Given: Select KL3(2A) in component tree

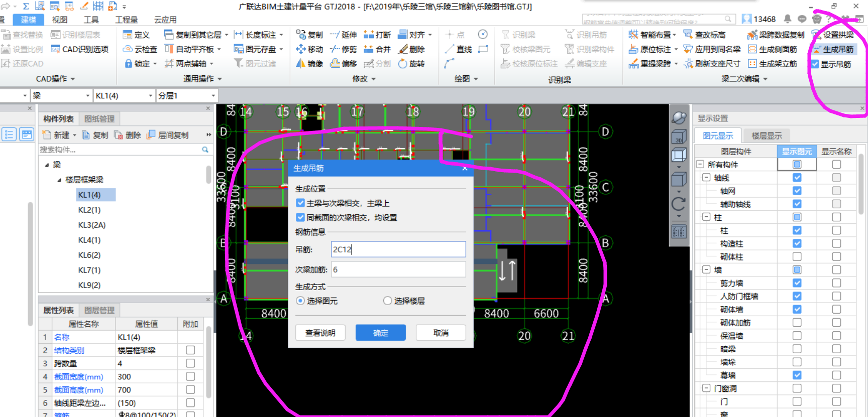Looking at the screenshot, I should click(92, 225).
